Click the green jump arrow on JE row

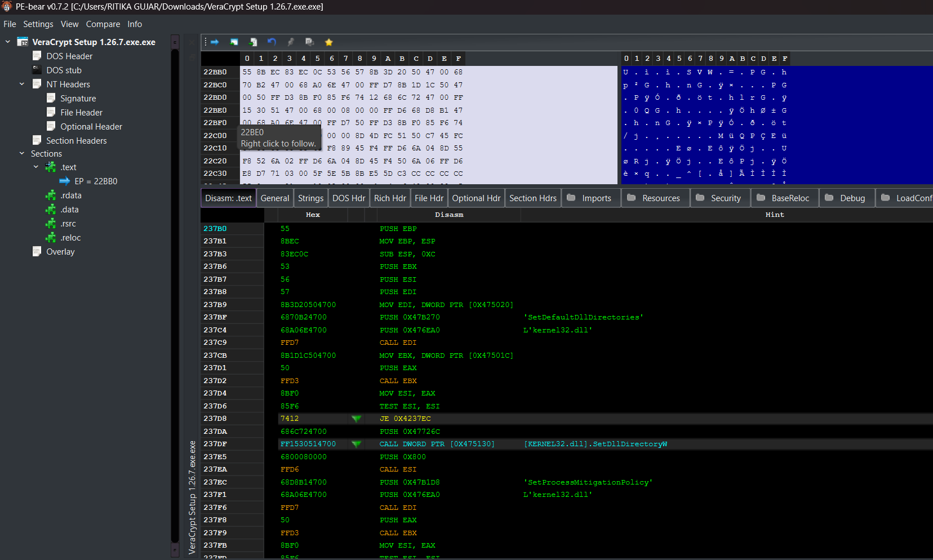pos(356,419)
